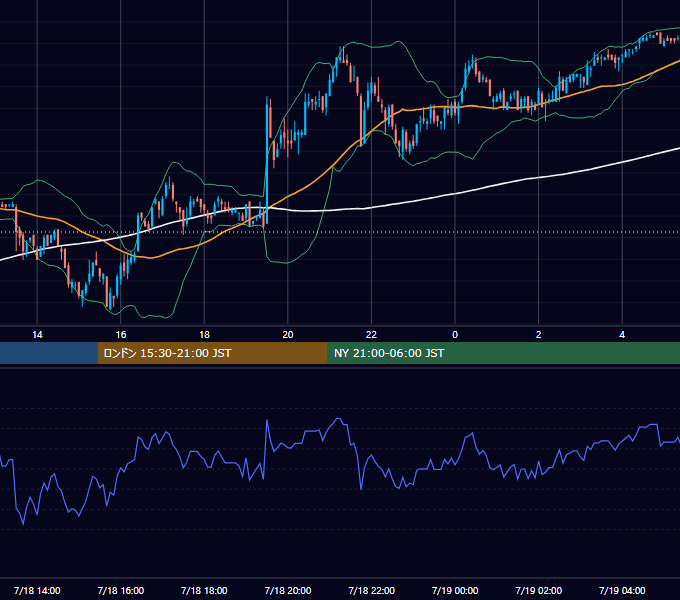
Task: Click the 0 hour axis label
Action: (455, 335)
